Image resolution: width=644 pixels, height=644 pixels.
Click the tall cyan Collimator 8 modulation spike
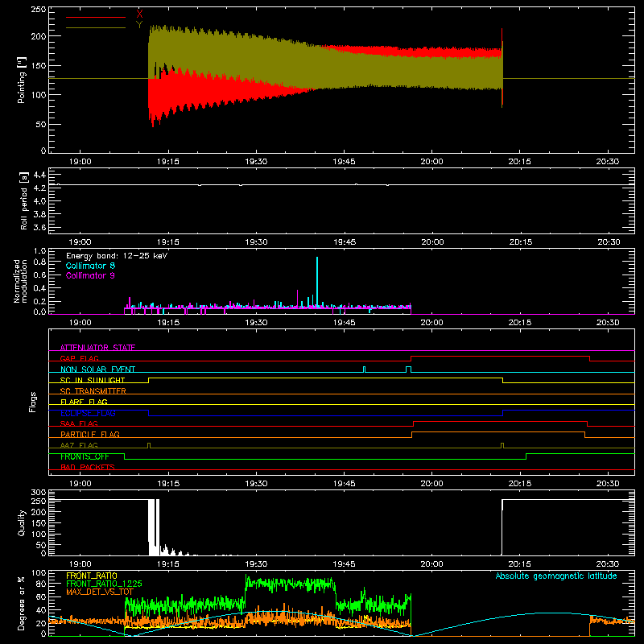point(317,282)
